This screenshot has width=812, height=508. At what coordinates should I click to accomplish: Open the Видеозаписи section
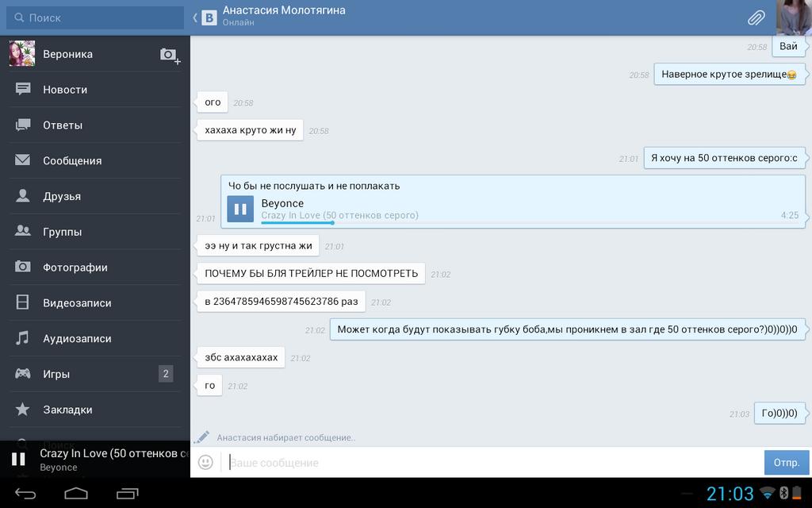[95, 302]
